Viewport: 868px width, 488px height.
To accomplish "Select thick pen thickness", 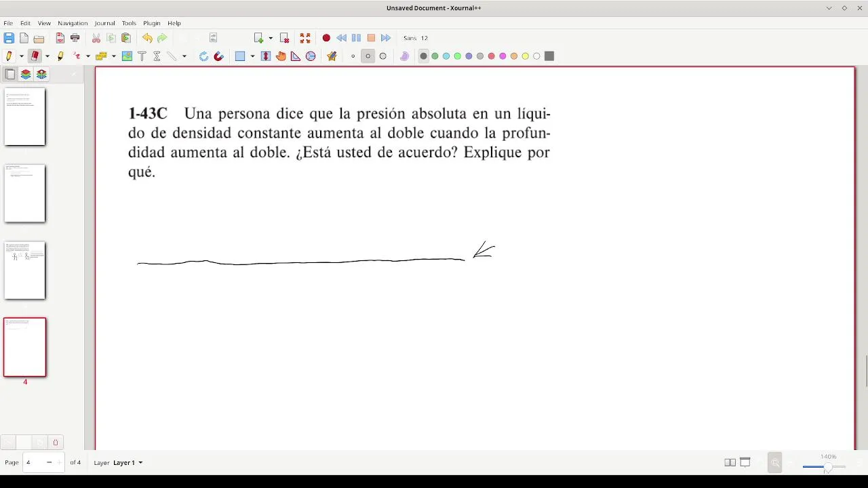I will pyautogui.click(x=382, y=56).
